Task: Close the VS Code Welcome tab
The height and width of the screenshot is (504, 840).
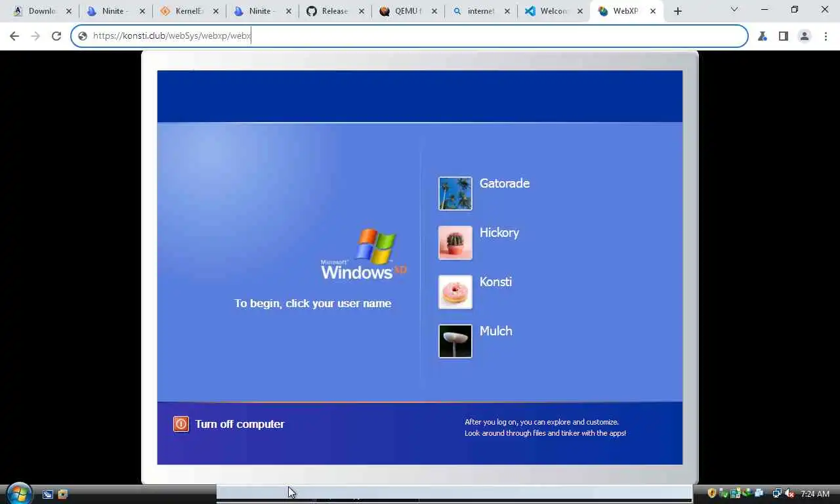Action: [580, 11]
